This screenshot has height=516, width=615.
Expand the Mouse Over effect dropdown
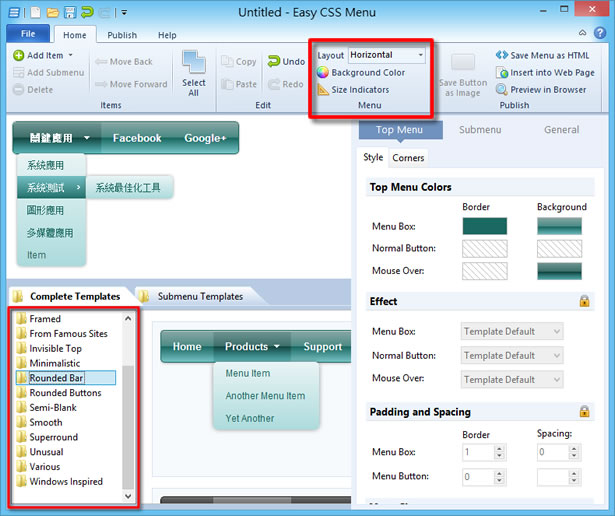(512, 380)
